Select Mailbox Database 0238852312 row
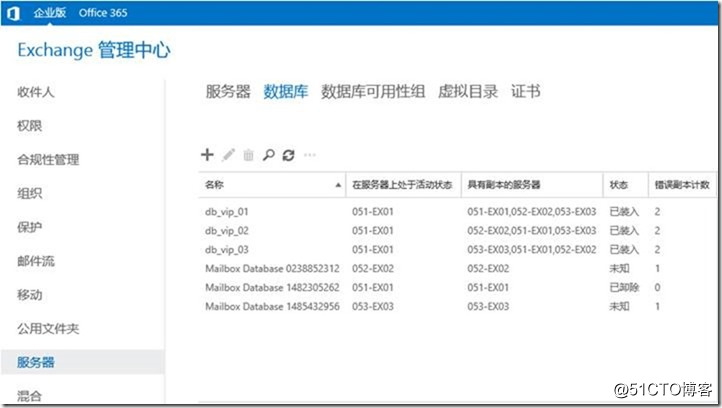 tap(457, 268)
